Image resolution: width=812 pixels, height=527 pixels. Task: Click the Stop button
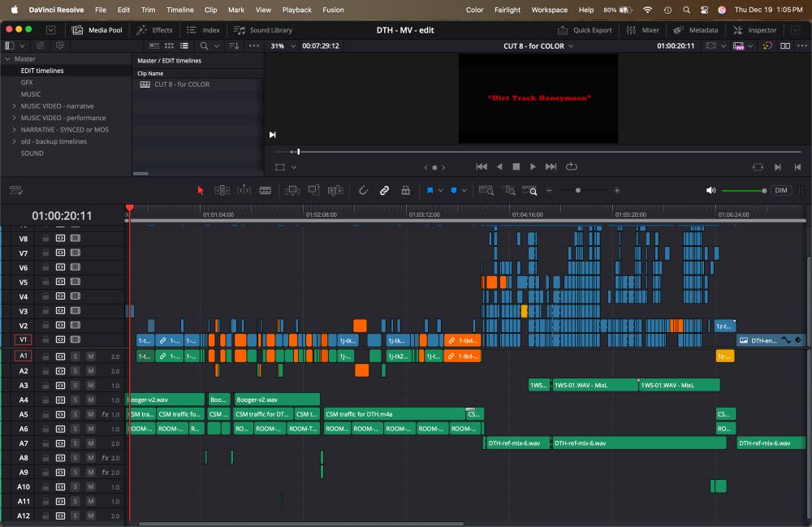516,166
